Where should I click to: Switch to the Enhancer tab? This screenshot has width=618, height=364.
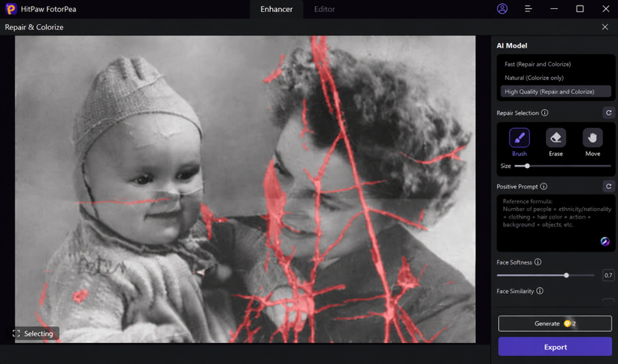click(x=276, y=9)
